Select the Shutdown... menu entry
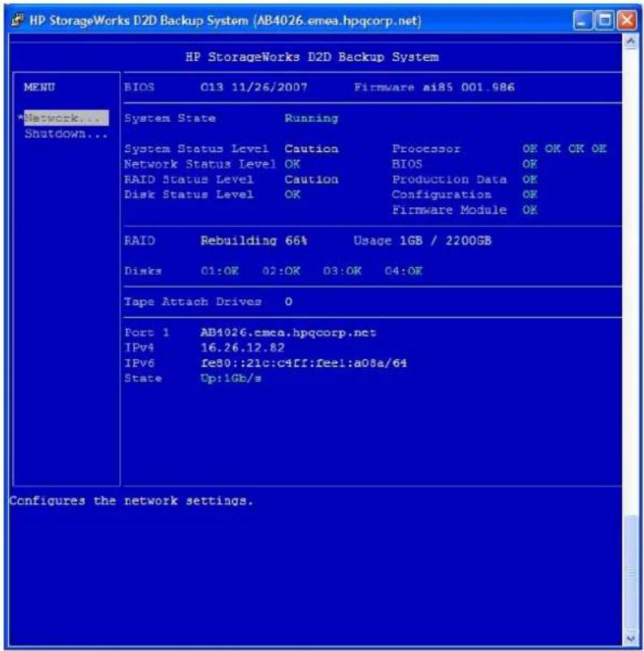 tap(66, 133)
